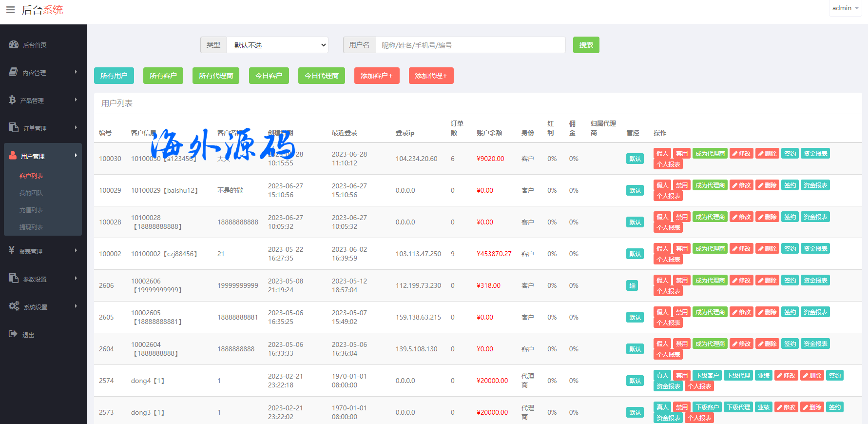Click the content management book icon
This screenshot has height=424, width=868.
14,72
